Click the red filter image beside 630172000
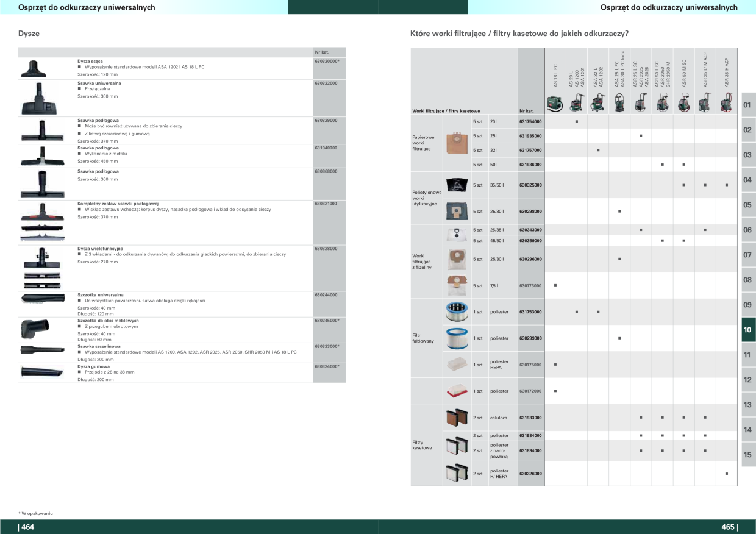 pos(457,391)
